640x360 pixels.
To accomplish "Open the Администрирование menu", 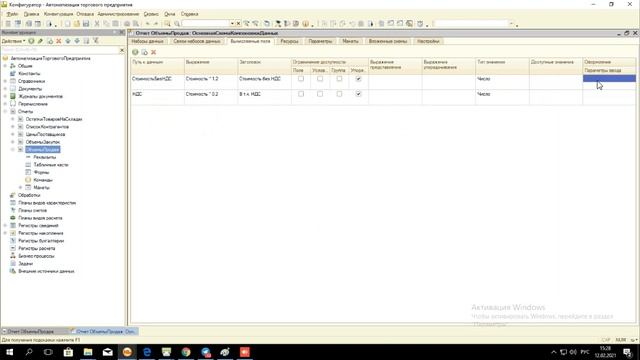I will [118, 14].
